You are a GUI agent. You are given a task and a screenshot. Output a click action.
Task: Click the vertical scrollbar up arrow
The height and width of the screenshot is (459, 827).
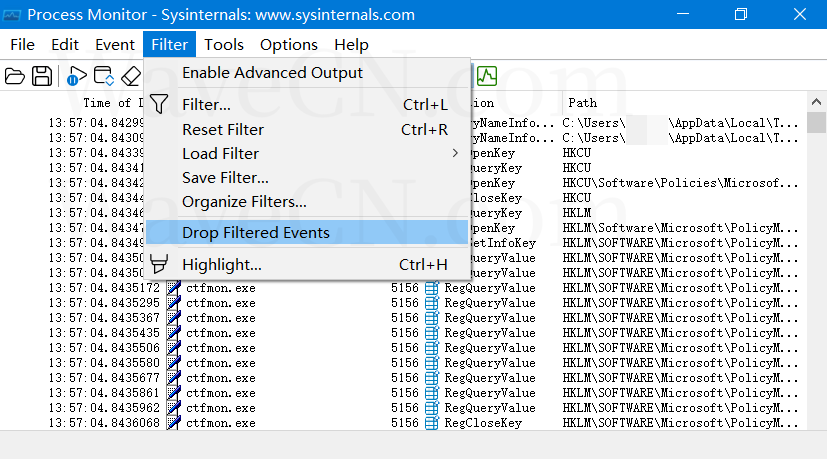click(816, 103)
